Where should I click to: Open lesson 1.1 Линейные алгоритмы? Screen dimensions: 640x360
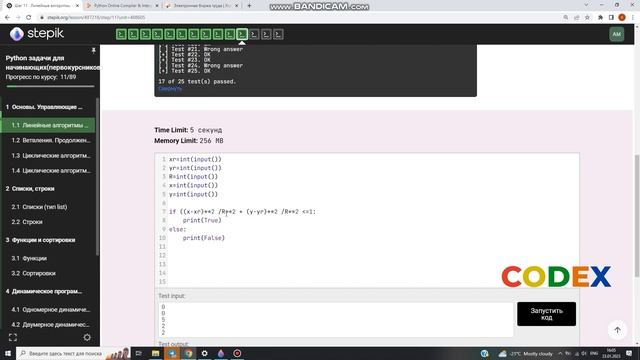pos(48,125)
